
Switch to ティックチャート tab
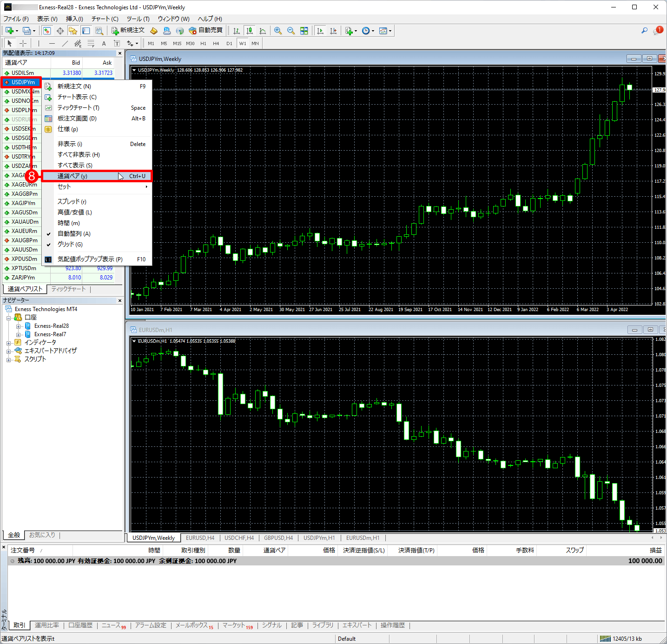pyautogui.click(x=69, y=289)
